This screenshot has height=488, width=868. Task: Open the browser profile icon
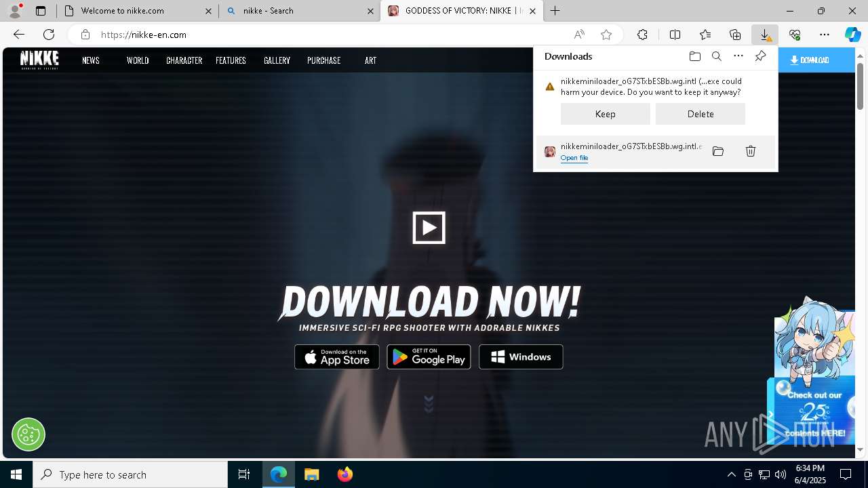15,11
